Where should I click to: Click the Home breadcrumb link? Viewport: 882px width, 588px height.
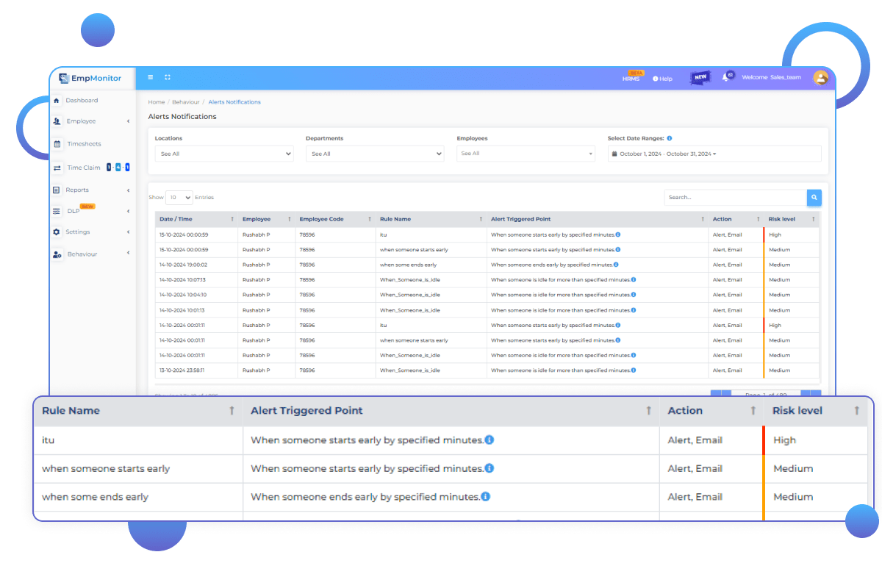point(156,102)
